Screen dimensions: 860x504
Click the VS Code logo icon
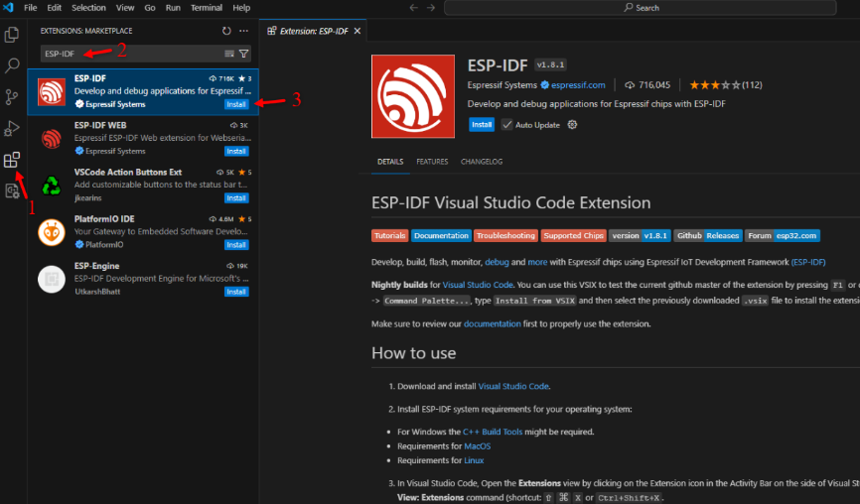8,8
